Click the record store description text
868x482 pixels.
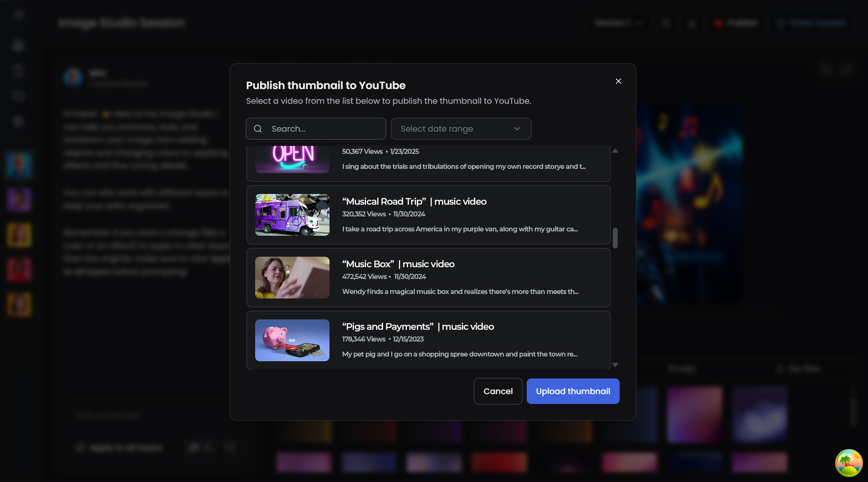[x=464, y=166]
